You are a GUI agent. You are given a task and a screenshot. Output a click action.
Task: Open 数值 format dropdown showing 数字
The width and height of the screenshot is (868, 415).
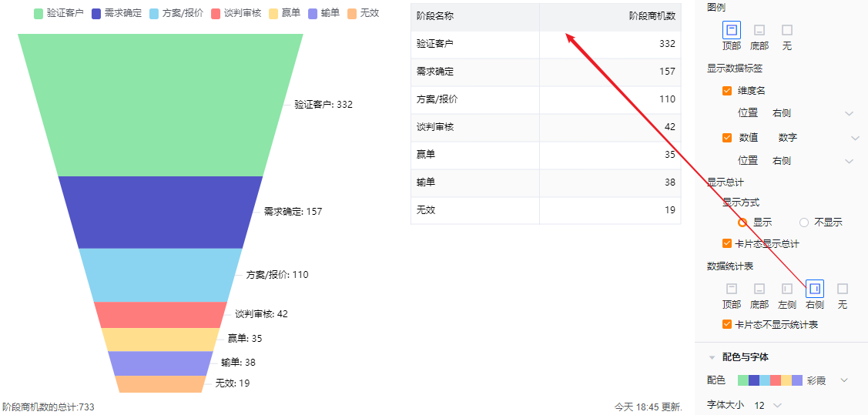pyautogui.click(x=818, y=138)
